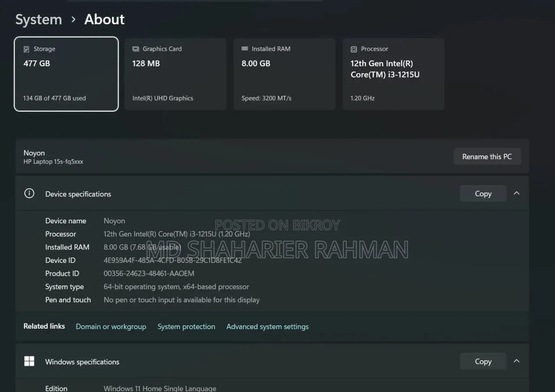Click the 1.20 GHz text on Processor card
The height and width of the screenshot is (392, 555).
(x=362, y=98)
